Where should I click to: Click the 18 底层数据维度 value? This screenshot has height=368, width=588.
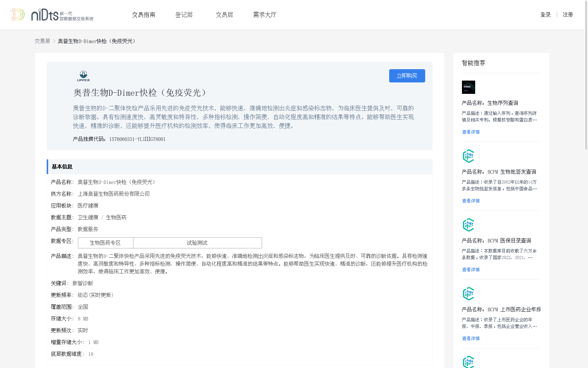[x=91, y=354]
